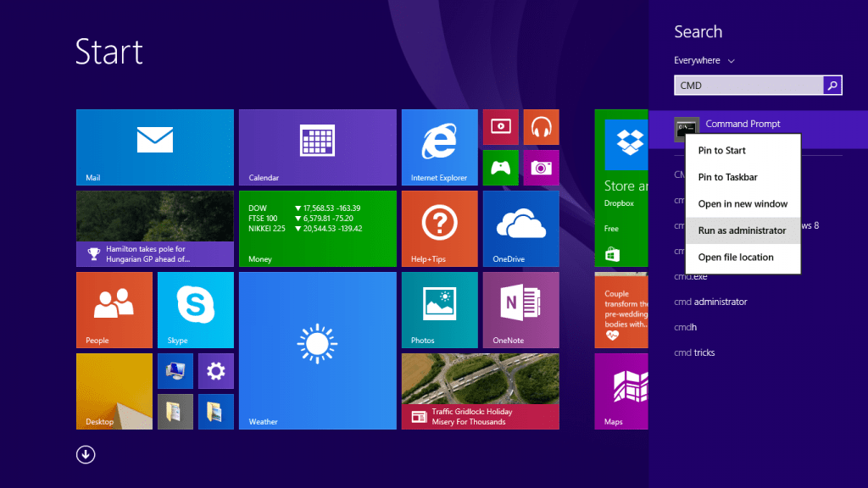Image resolution: width=868 pixels, height=488 pixels.
Task: Open the Weather tile
Action: click(x=318, y=351)
